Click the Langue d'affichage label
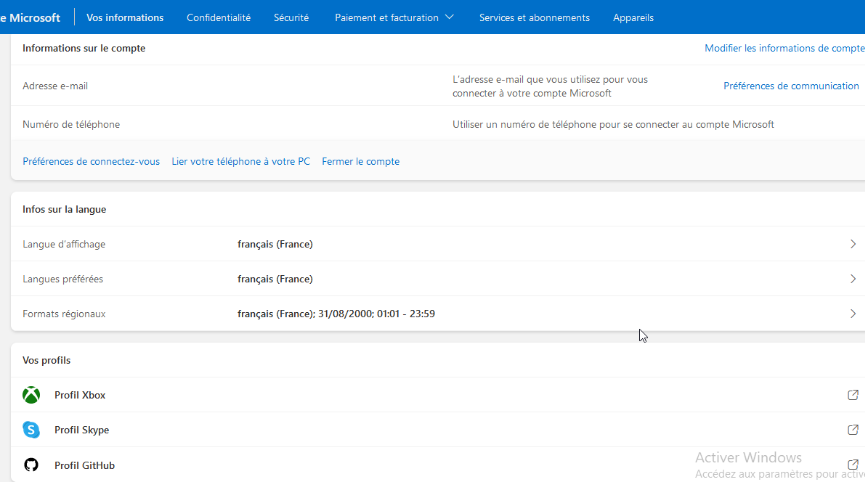Image resolution: width=868 pixels, height=482 pixels. [x=64, y=244]
